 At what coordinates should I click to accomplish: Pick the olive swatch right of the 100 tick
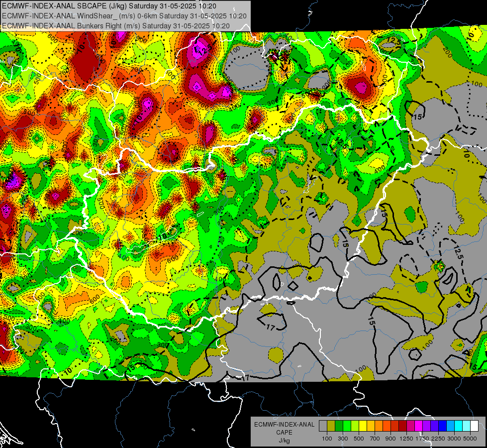[x=331, y=426]
